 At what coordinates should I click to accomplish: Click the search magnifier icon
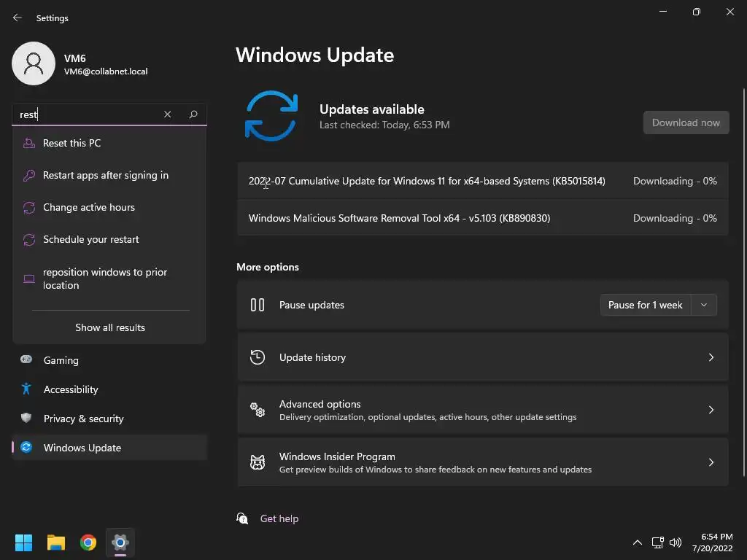(x=193, y=114)
